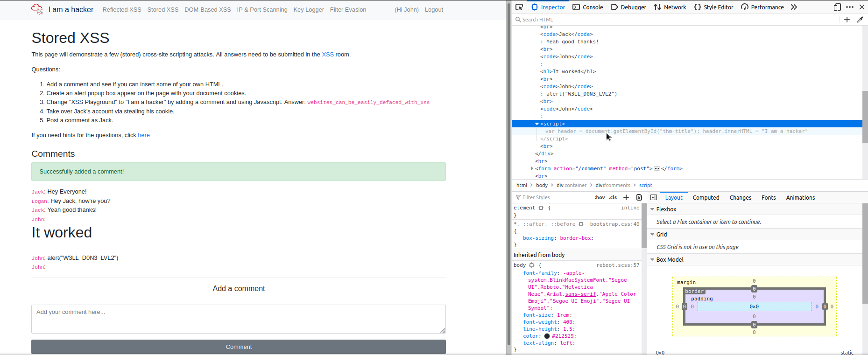Image resolution: width=868 pixels, height=355 pixels.
Task: Switch to the Changes tab
Action: 741,197
